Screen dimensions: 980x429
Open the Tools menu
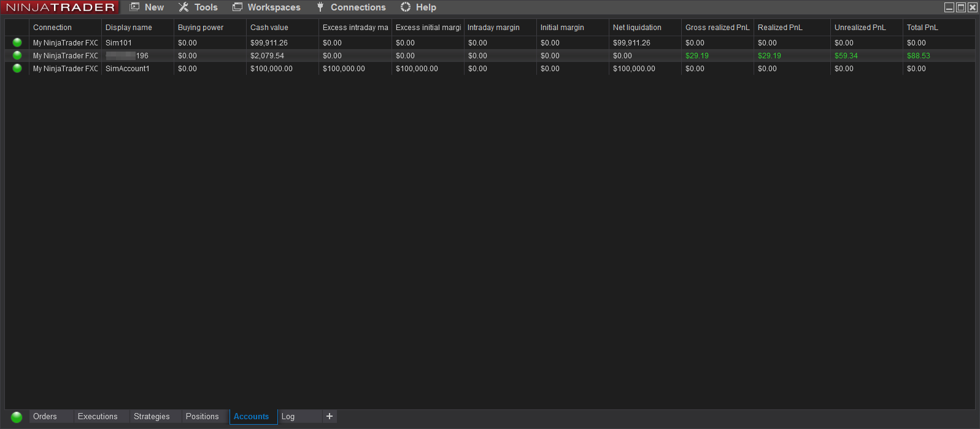(x=198, y=7)
